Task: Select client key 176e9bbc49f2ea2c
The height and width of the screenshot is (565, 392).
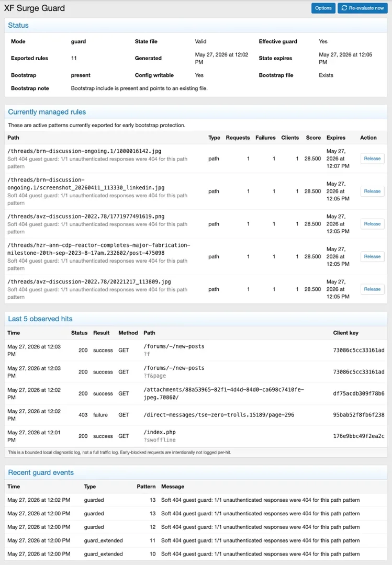Action: click(x=359, y=436)
